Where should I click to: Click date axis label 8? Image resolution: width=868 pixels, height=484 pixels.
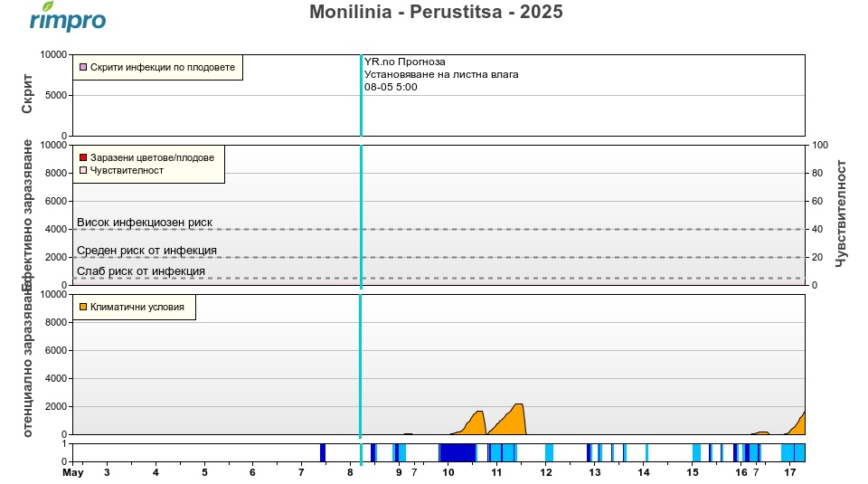click(350, 472)
